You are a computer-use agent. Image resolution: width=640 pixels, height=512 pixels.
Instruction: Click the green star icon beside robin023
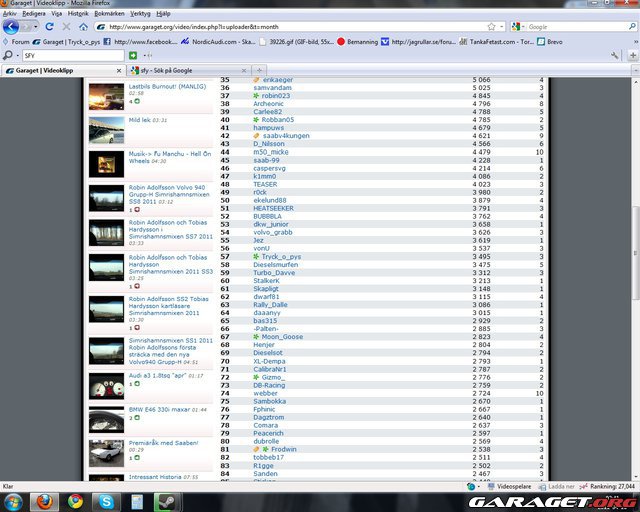click(x=256, y=96)
